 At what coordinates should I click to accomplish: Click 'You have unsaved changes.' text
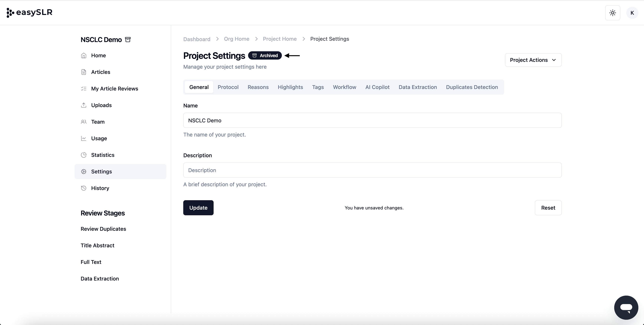point(374,208)
